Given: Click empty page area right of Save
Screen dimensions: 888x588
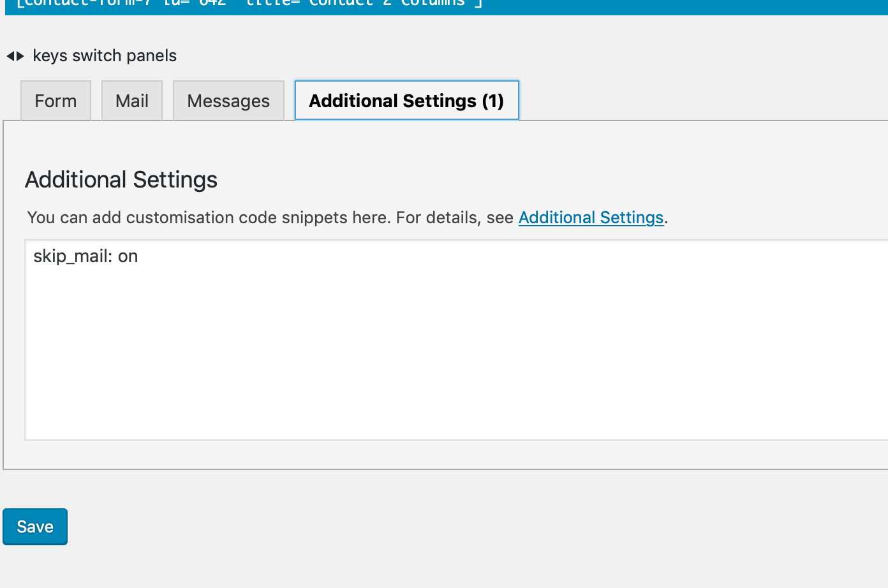Looking at the screenshot, I should point(447,527).
